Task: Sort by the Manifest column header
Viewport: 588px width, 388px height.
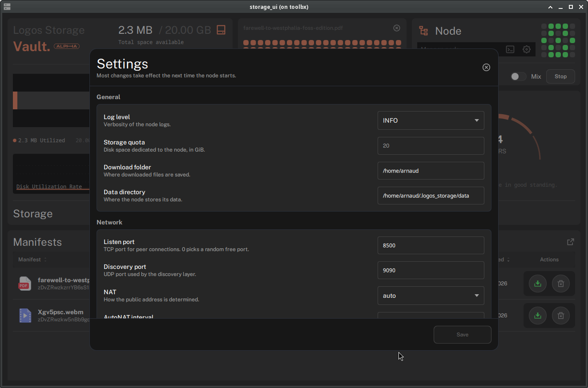Action: [32, 260]
